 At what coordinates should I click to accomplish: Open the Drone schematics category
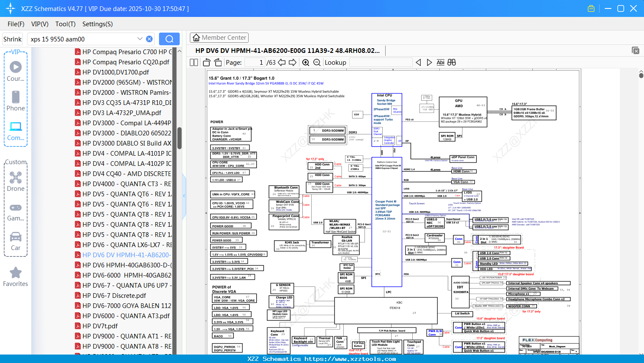pos(16,181)
